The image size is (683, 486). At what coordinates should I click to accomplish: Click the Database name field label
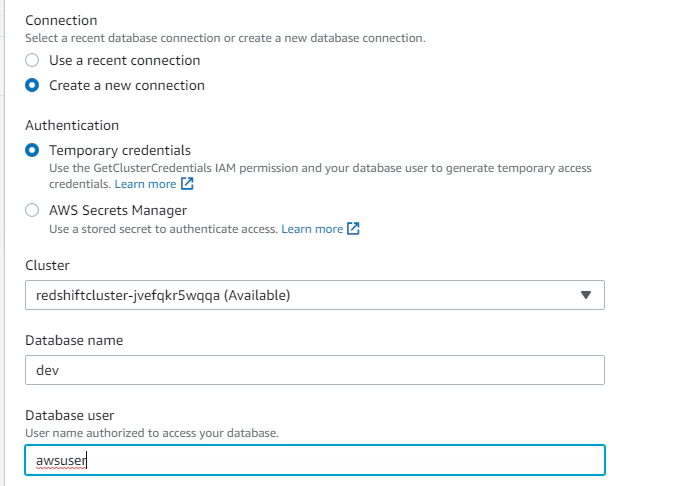coord(74,340)
